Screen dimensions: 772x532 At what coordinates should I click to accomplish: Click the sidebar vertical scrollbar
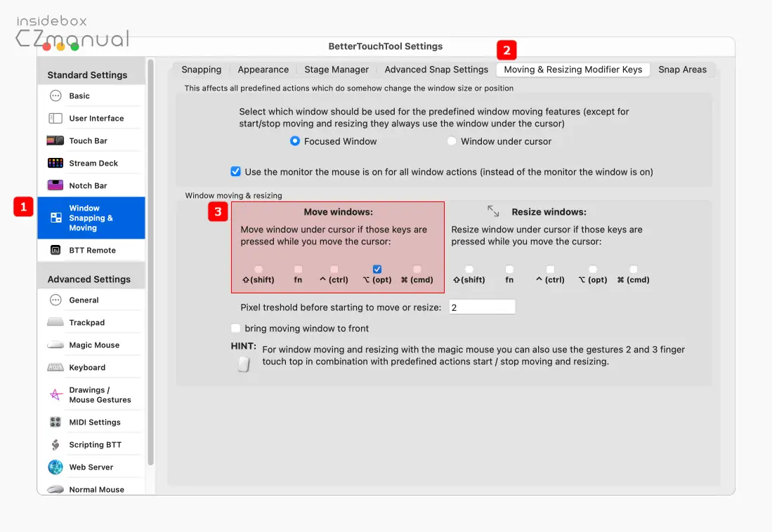click(x=150, y=262)
